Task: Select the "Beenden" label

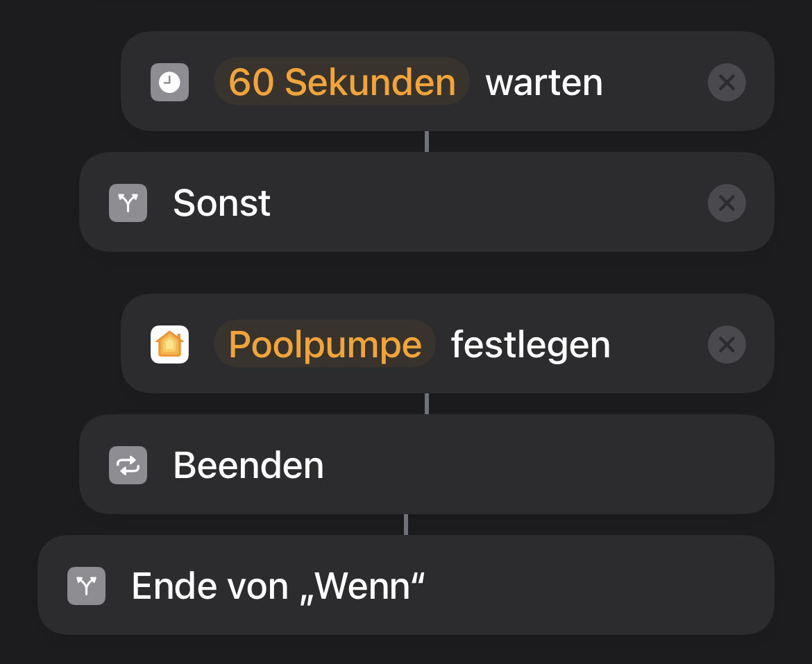Action: click(x=248, y=465)
